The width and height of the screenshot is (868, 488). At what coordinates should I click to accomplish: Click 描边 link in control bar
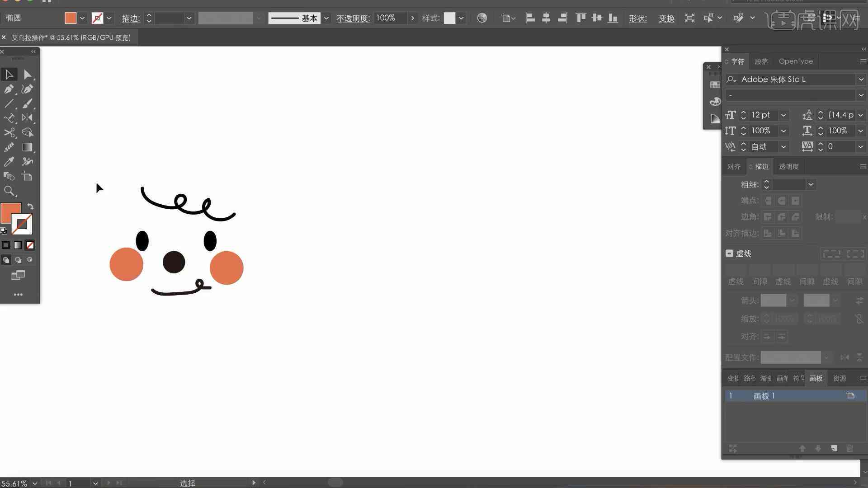[131, 18]
